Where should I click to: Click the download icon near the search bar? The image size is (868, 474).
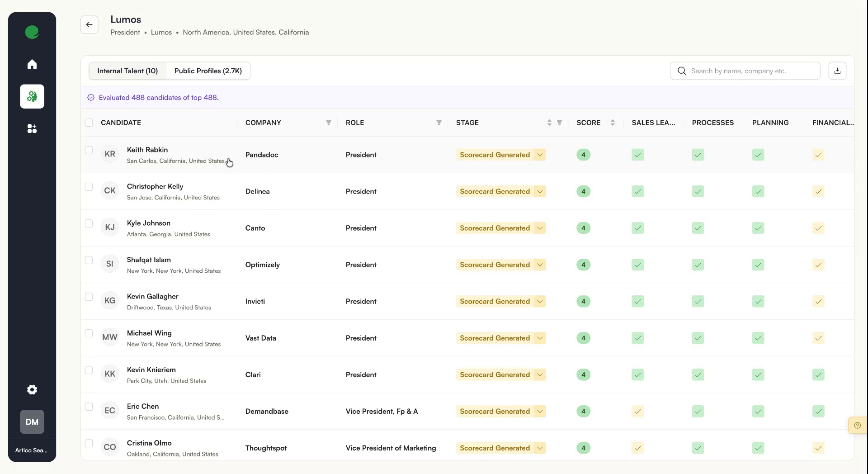point(837,71)
